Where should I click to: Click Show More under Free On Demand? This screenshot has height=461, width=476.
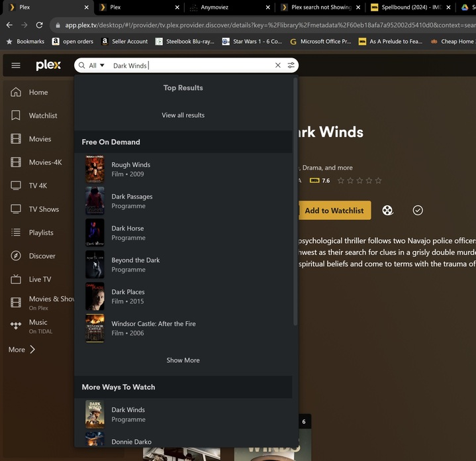[183, 360]
